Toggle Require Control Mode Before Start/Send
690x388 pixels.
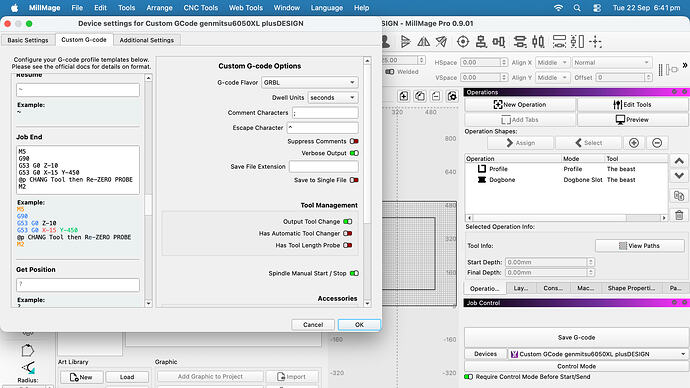click(469, 377)
